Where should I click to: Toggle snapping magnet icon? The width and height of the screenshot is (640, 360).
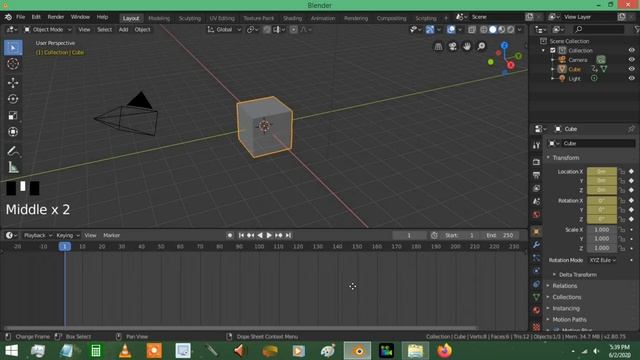(267, 29)
